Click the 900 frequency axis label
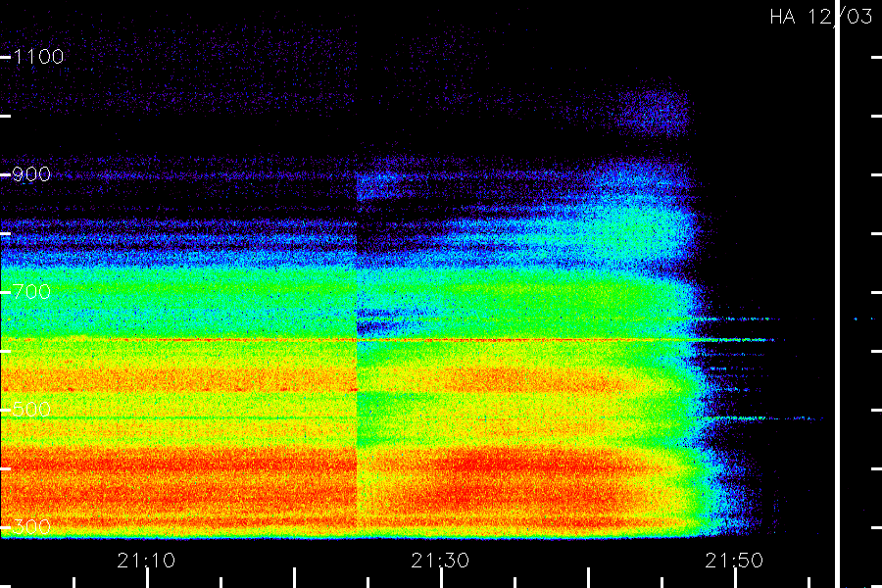 [31, 174]
